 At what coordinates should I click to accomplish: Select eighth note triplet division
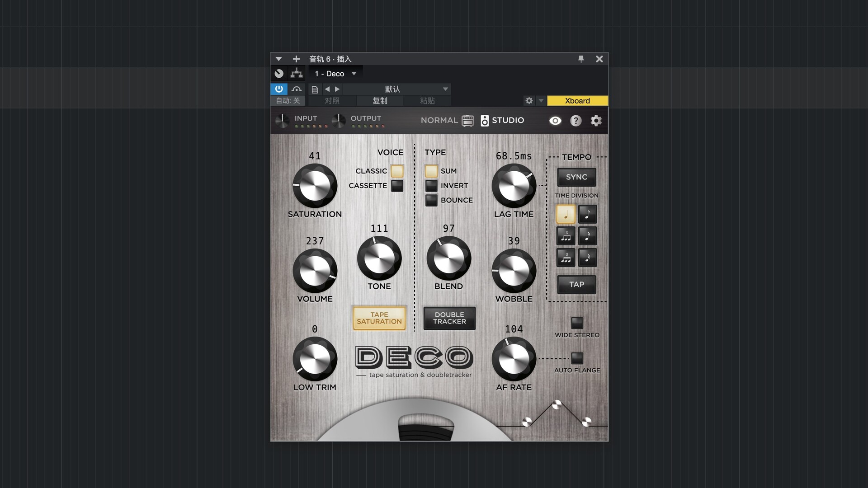coord(566,236)
